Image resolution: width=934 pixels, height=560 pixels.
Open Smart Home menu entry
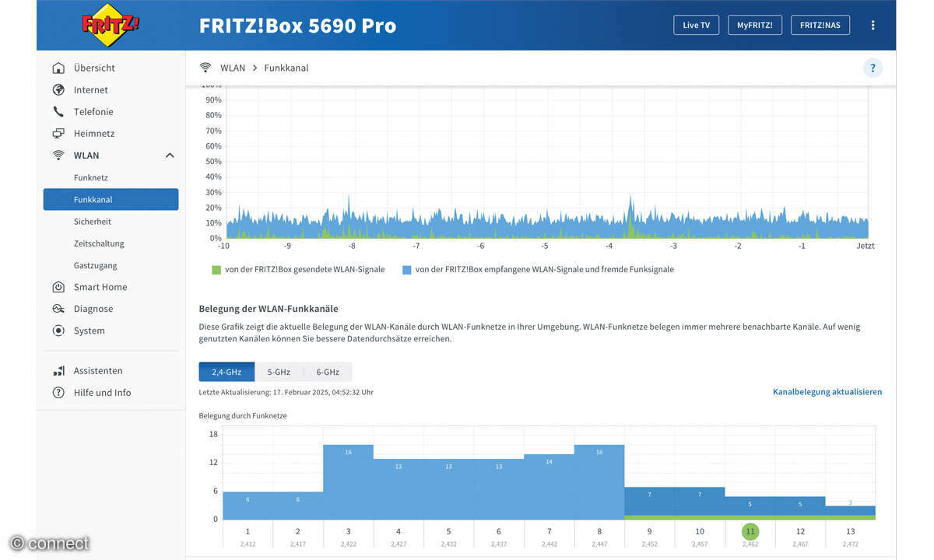point(100,287)
